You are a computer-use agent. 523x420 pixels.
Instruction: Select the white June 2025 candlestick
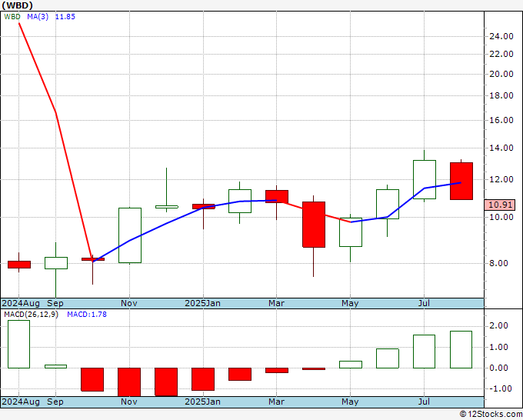388,204
